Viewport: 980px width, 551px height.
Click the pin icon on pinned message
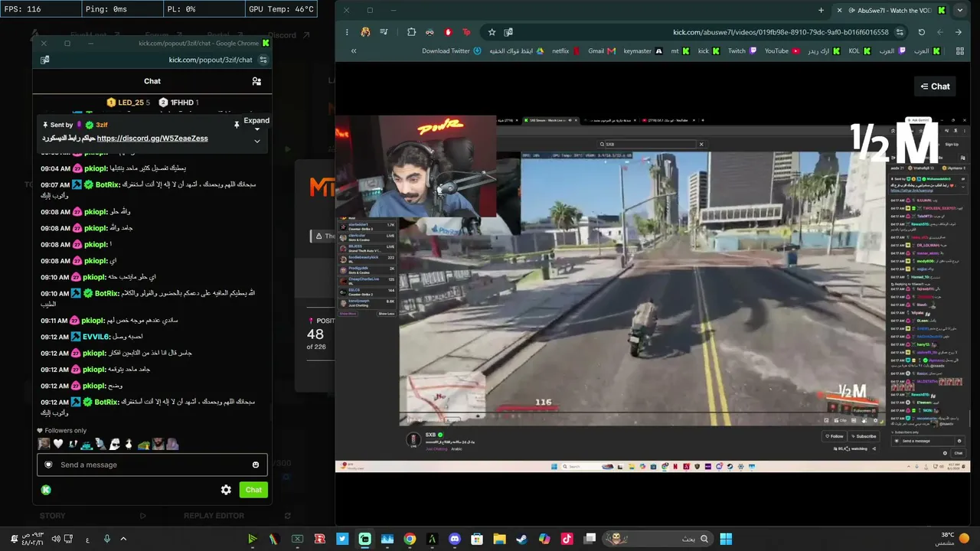[x=237, y=124]
